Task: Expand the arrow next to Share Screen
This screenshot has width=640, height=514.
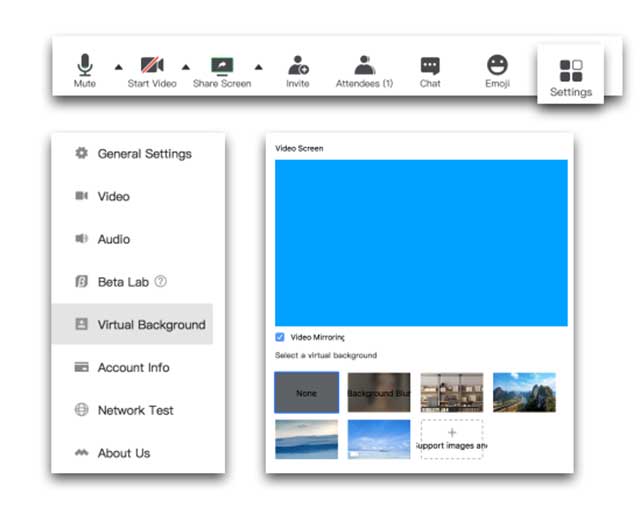Action: pyautogui.click(x=258, y=67)
